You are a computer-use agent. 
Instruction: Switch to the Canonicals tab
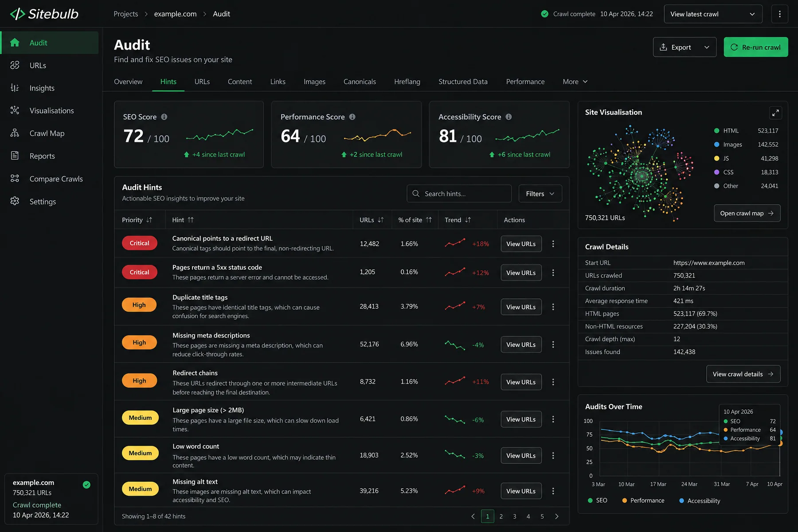[x=360, y=82]
